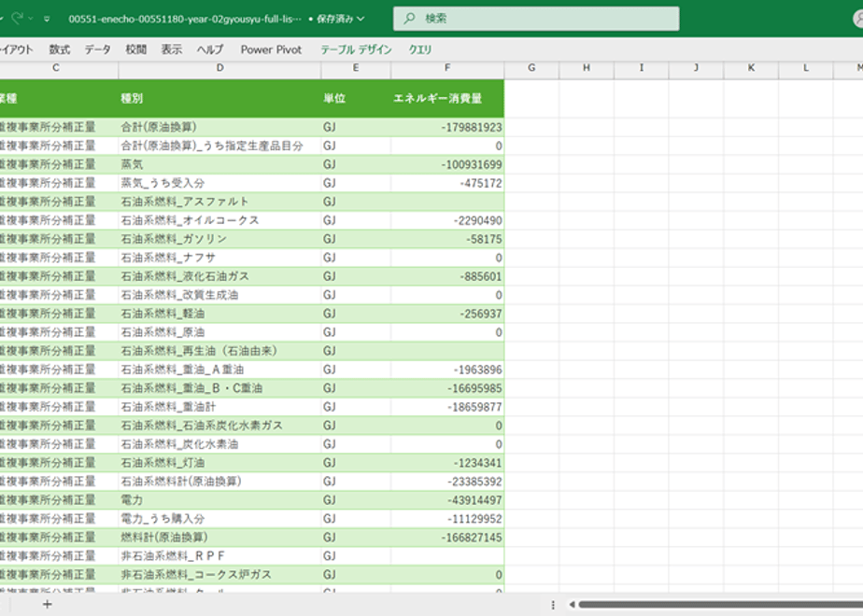The height and width of the screenshot is (616, 863).
Task: Click the 種別 table header cell
Action: 219,98
